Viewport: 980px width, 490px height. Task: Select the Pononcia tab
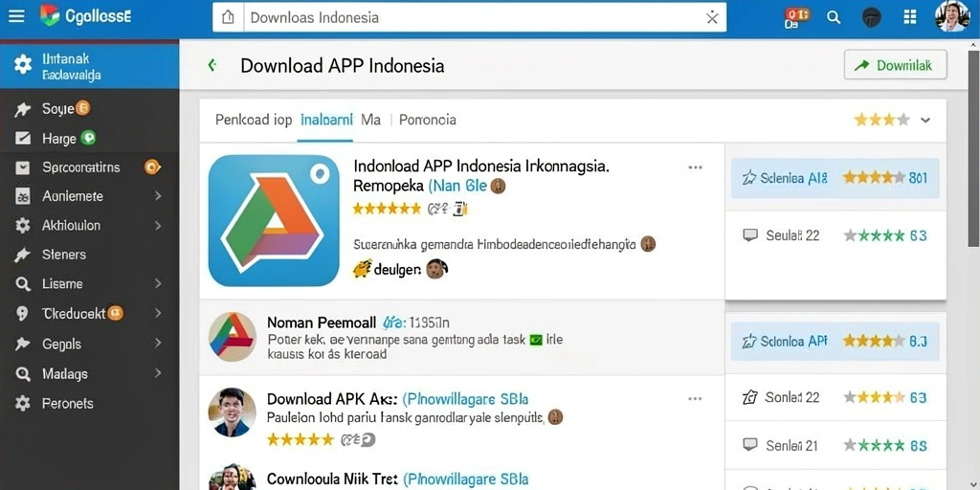(x=428, y=120)
